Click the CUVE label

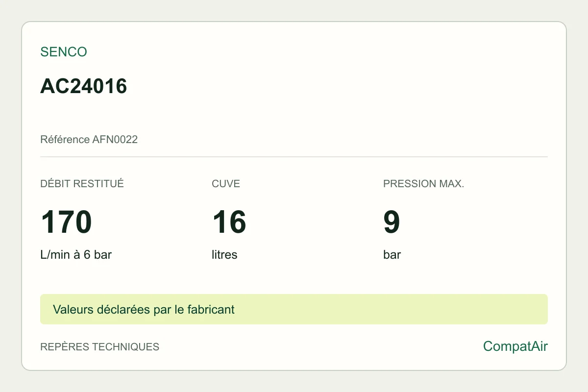(x=226, y=184)
